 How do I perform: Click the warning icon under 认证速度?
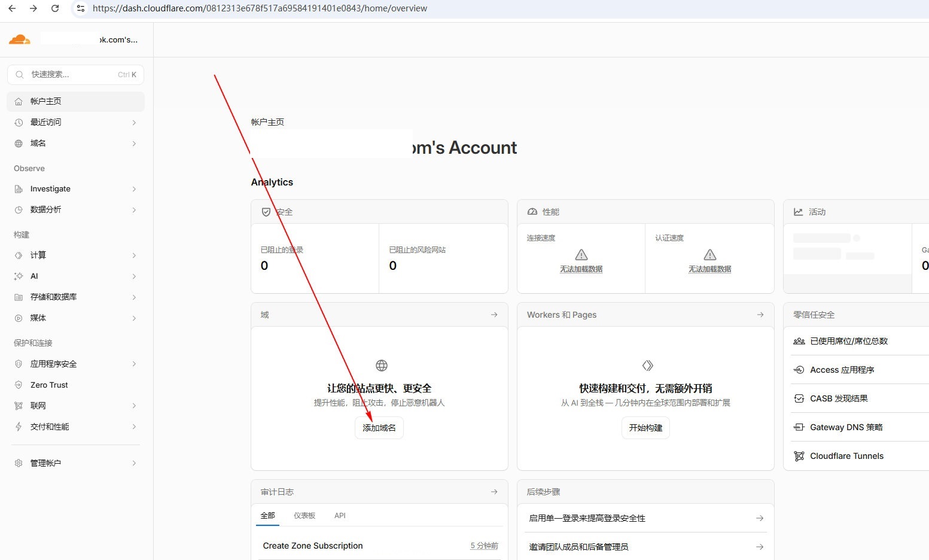coord(710,254)
